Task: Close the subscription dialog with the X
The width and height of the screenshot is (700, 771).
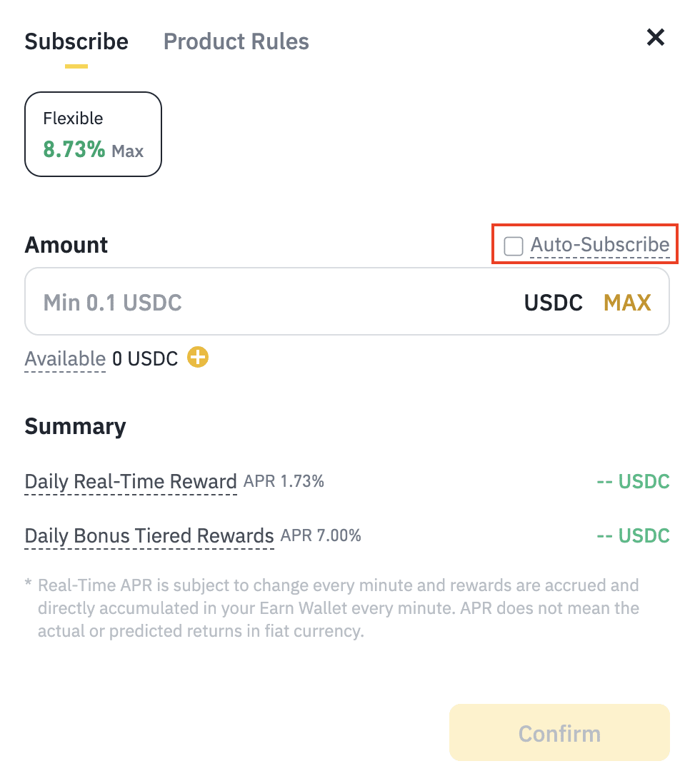Action: (655, 37)
